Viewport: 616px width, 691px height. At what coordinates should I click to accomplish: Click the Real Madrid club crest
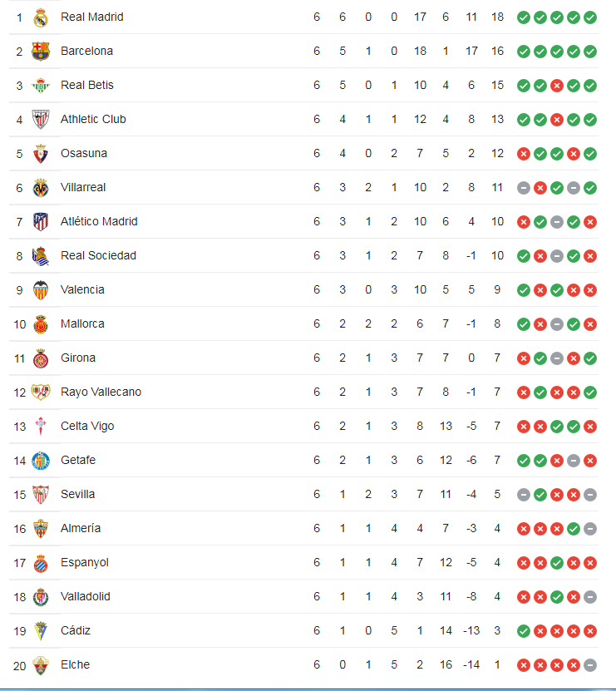[x=41, y=17]
